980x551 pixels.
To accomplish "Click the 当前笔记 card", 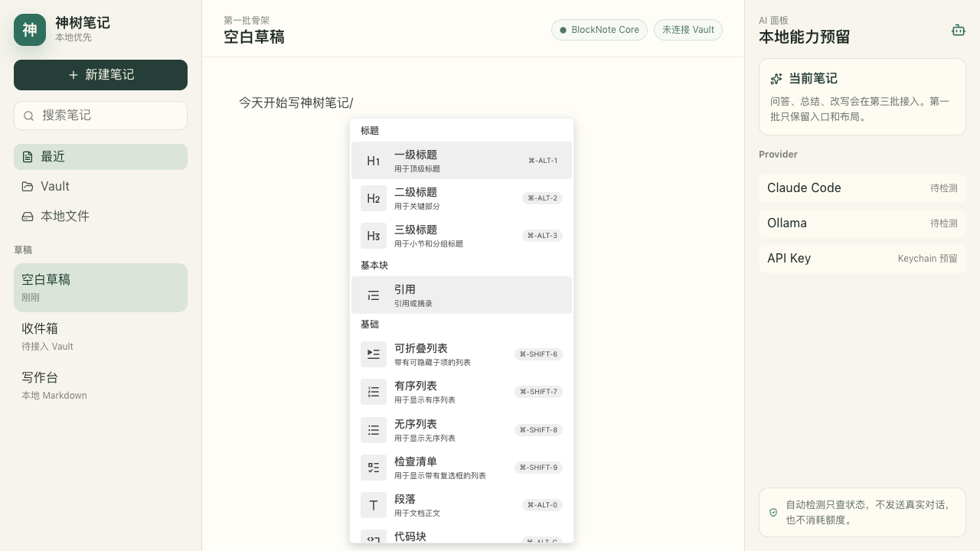I will click(862, 97).
